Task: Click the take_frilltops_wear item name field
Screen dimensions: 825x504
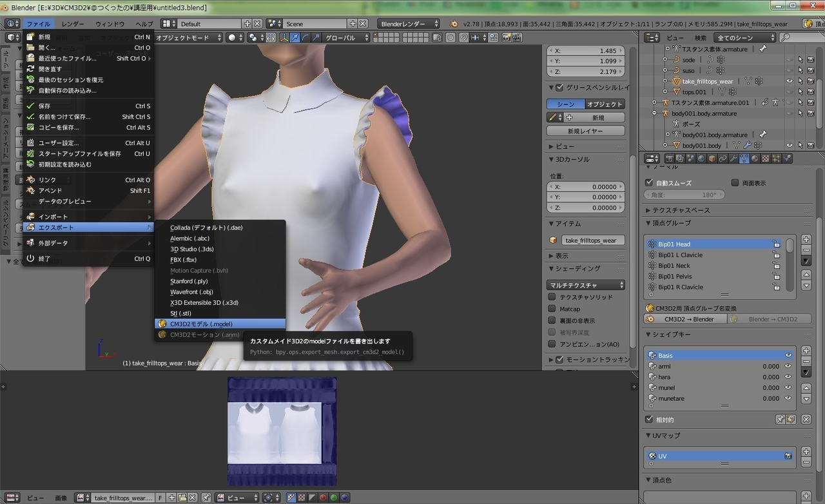Action: coord(592,240)
